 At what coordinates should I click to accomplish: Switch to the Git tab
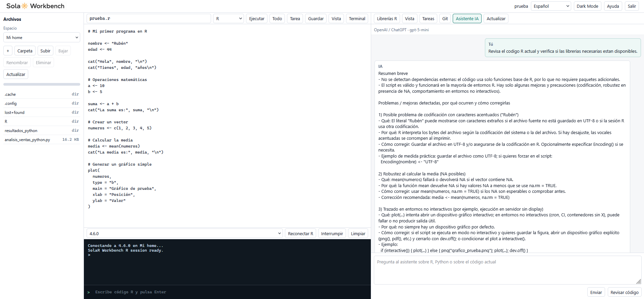point(445,18)
